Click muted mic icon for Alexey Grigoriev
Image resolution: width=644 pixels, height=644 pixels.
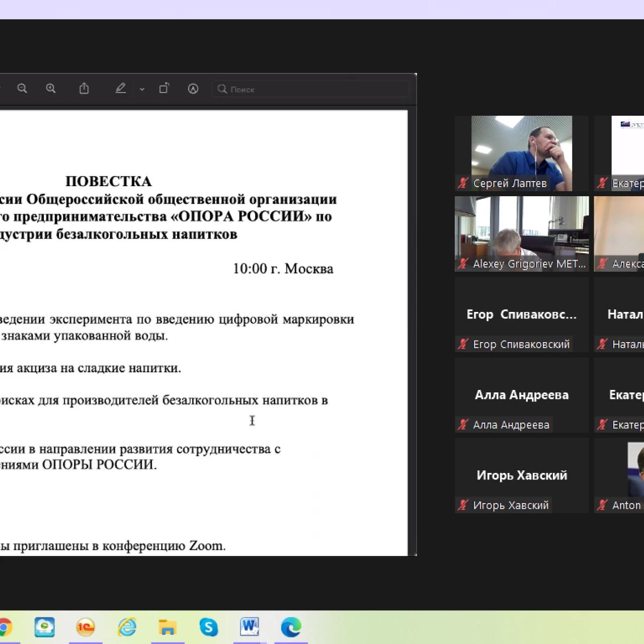(x=463, y=264)
